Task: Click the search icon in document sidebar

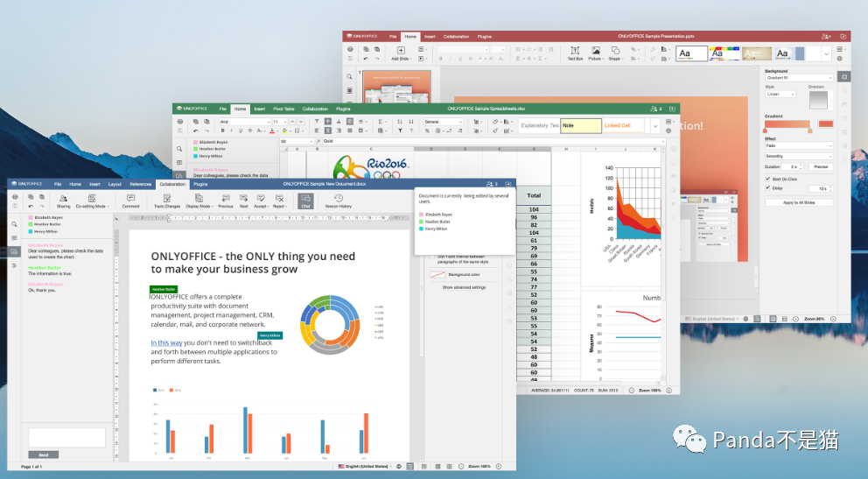Action: point(14,224)
